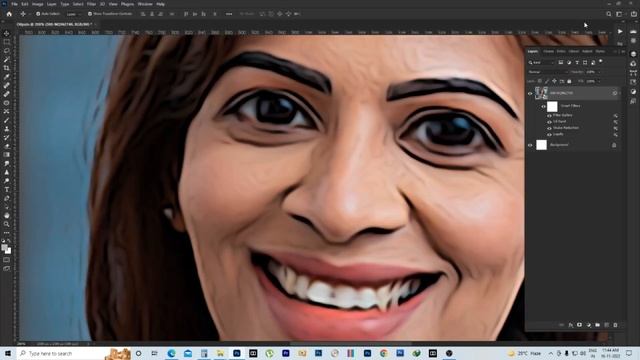Open the blend mode Normal dropdown
The image size is (640, 360).
click(x=547, y=72)
